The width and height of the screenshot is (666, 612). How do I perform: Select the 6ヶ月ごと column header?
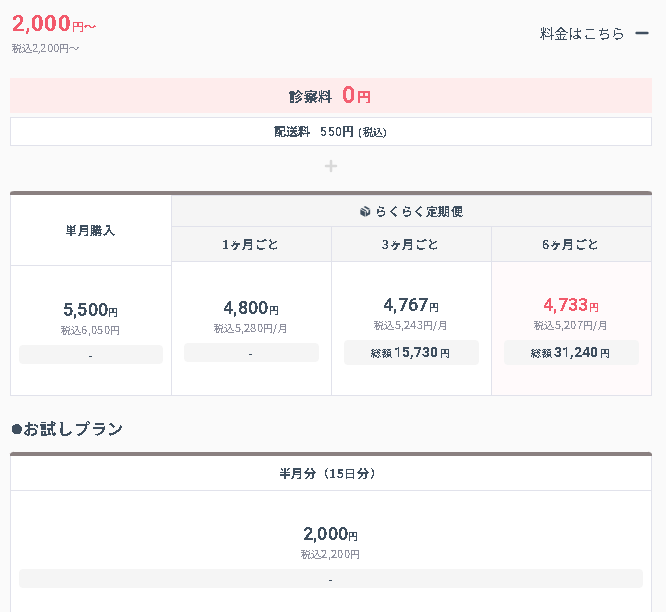click(x=571, y=244)
